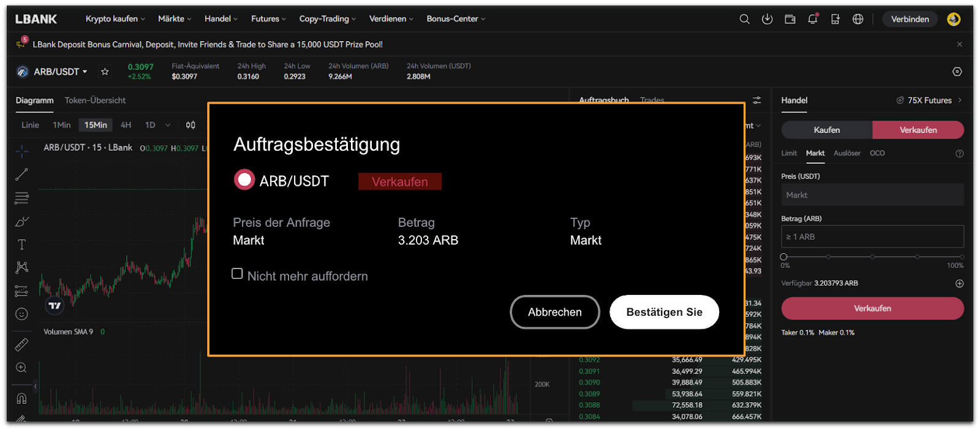980x431 pixels.
Task: Select the Auslöser order type tab
Action: coord(847,153)
